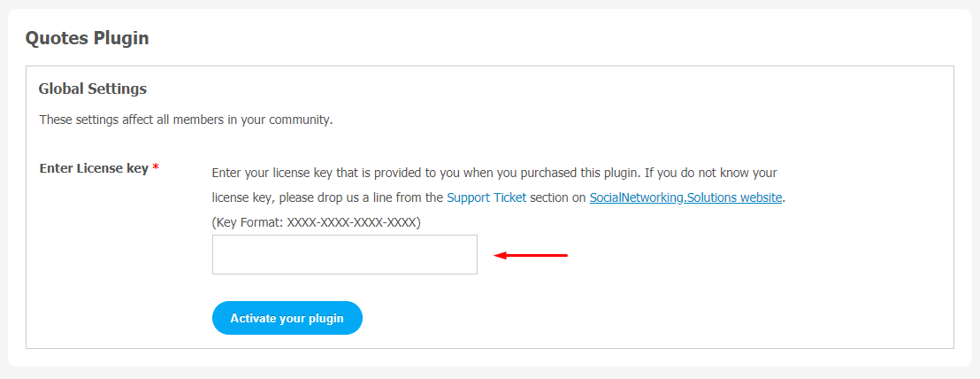
Task: Click the 'These settings affect all members' description
Action: pos(187,119)
